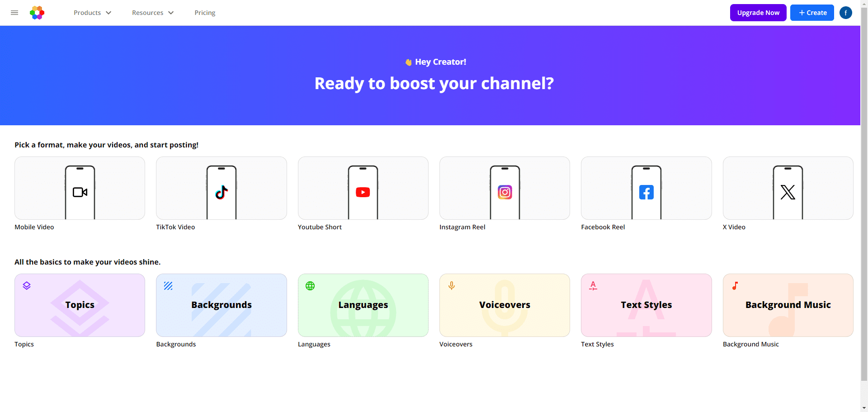Select the Topics card title
This screenshot has height=412, width=868.
[80, 305]
